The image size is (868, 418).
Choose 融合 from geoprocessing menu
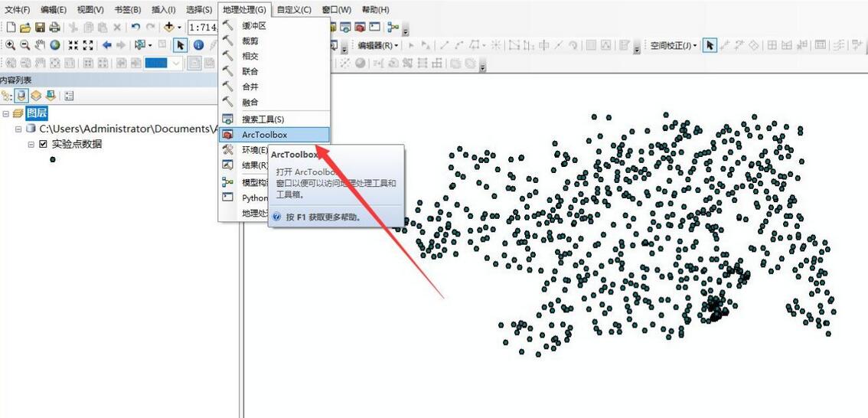point(275,102)
